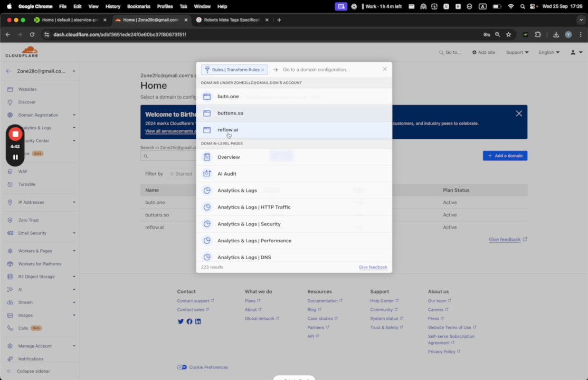Open a new Chrome tab
The height and width of the screenshot is (380, 588).
[x=279, y=20]
